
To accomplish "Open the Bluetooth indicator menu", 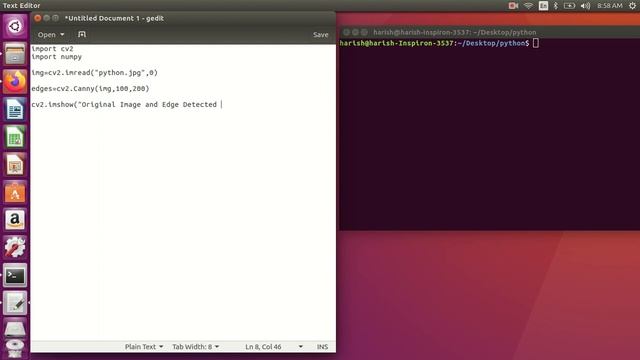I will point(556,6).
